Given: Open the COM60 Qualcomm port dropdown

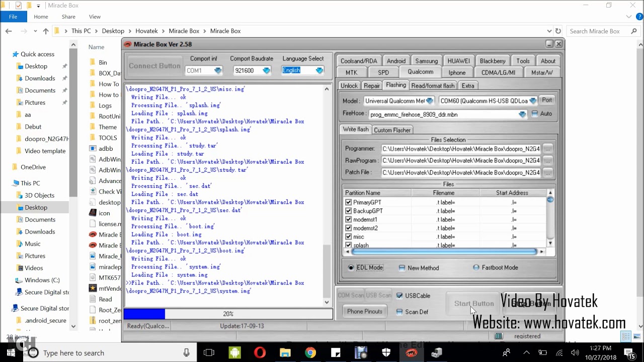Looking at the screenshot, I should coord(533,101).
